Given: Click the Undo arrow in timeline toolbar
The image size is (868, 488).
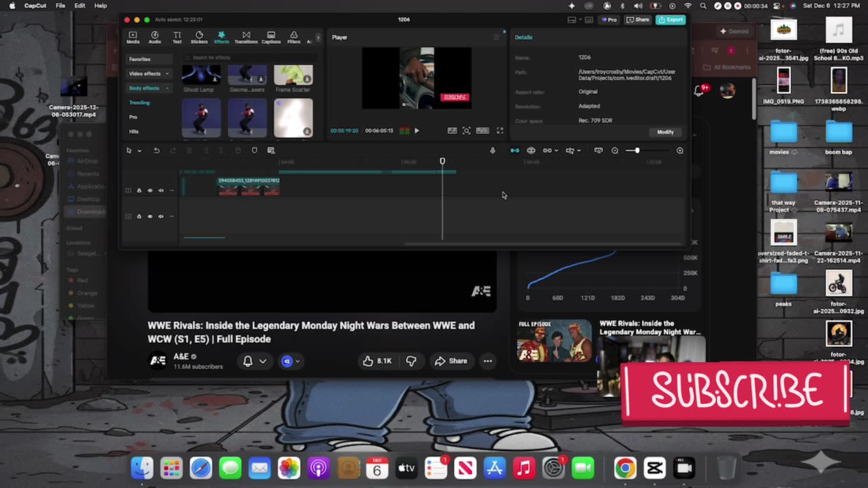Looking at the screenshot, I should point(156,150).
